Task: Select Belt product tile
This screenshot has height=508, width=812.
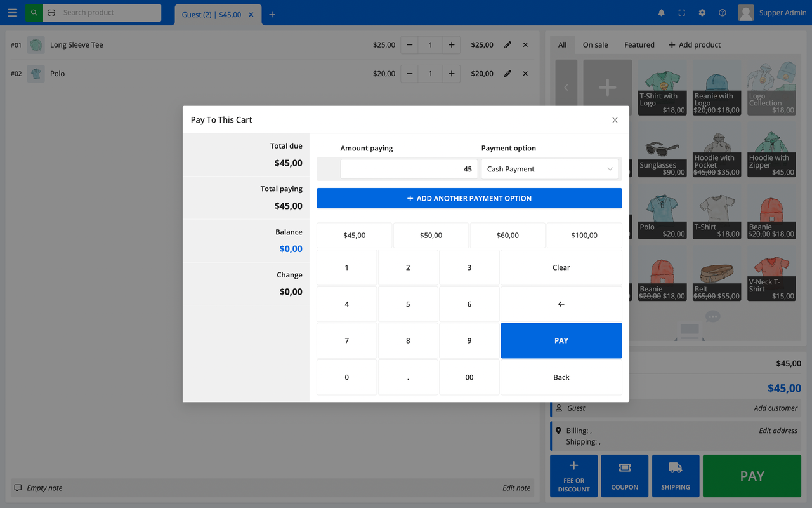Action: coord(717,273)
